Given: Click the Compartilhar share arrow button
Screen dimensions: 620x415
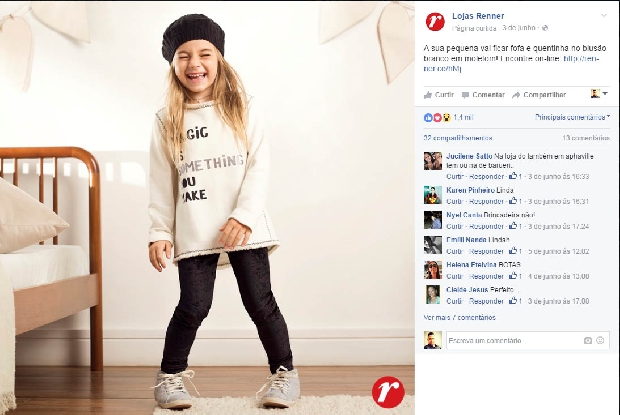Looking at the screenshot, I should (539, 95).
